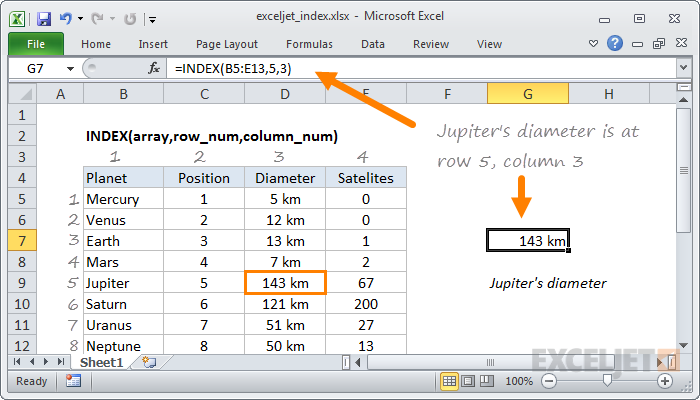Viewport: 700px width, 400px height.
Task: Open the Name Box dropdown arrow
Action: 70,68
